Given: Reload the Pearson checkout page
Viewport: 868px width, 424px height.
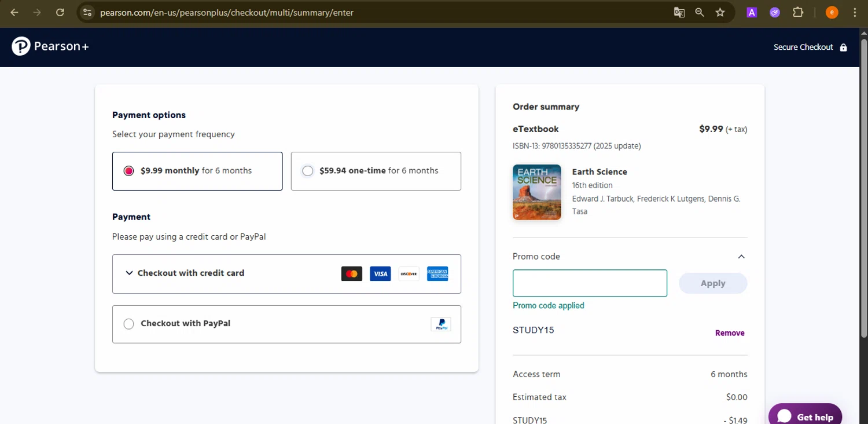Looking at the screenshot, I should pos(60,12).
